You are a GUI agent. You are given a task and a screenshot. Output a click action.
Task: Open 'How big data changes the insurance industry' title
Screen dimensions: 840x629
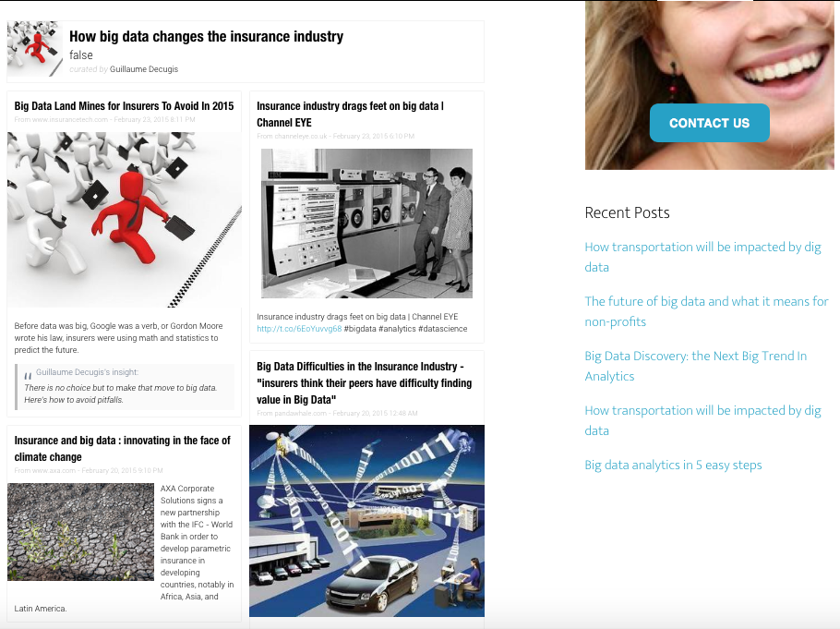[206, 36]
